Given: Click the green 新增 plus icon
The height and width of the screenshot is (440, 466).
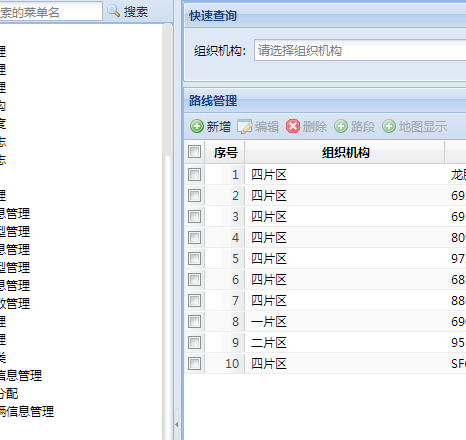Looking at the screenshot, I should [197, 126].
